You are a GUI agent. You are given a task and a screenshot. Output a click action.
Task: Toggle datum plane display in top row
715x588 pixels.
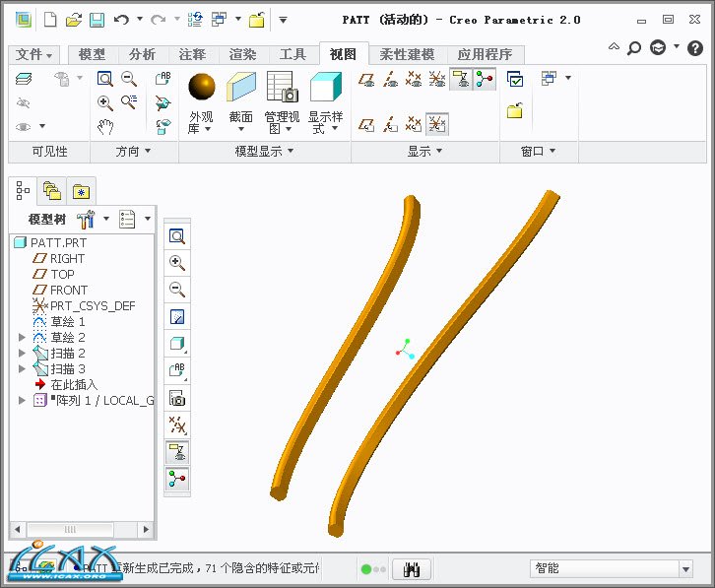366,80
